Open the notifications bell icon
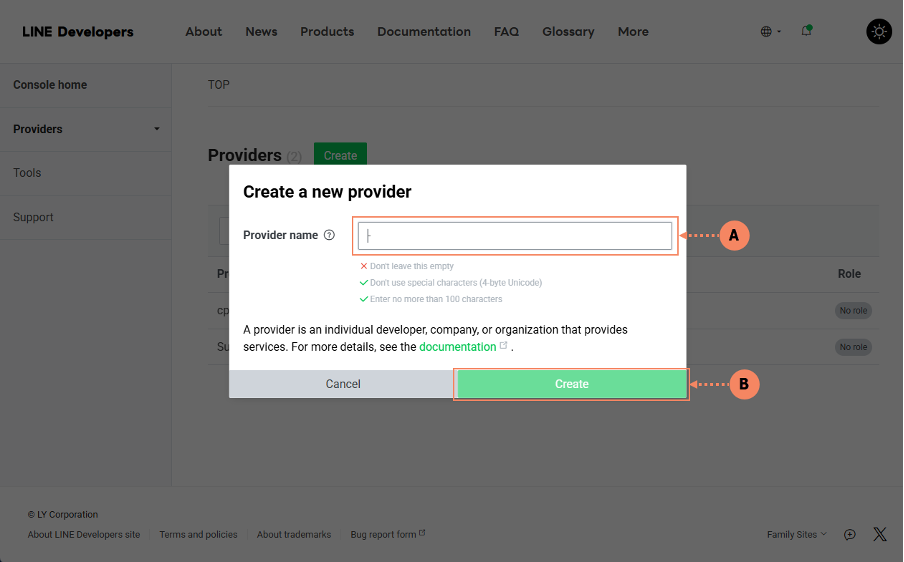 click(x=806, y=32)
